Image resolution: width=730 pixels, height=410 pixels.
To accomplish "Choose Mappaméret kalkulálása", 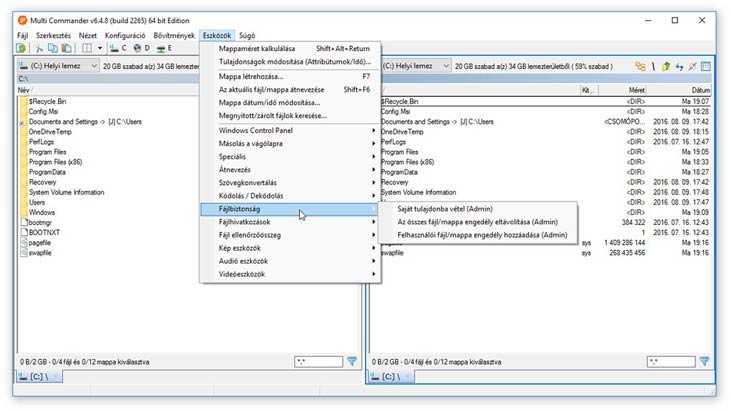I will click(x=291, y=48).
